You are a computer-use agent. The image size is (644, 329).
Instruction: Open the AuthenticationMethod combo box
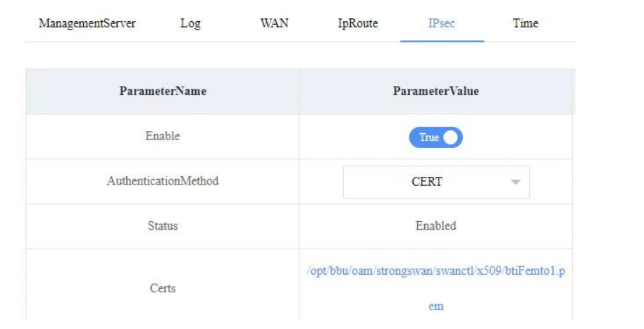(x=435, y=182)
